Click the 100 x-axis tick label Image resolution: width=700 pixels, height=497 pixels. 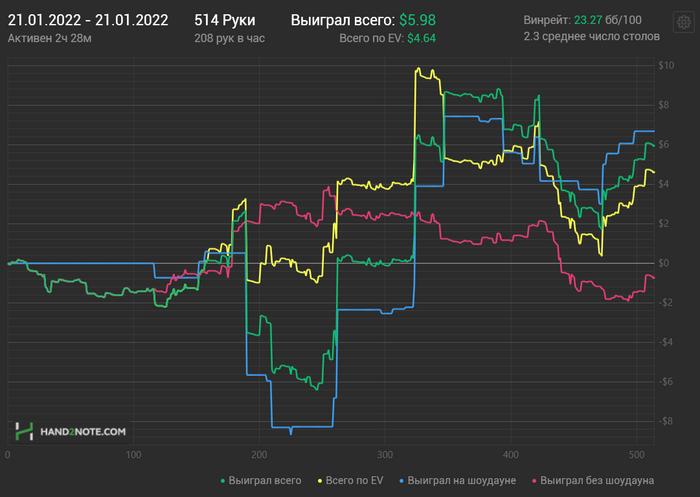(133, 455)
